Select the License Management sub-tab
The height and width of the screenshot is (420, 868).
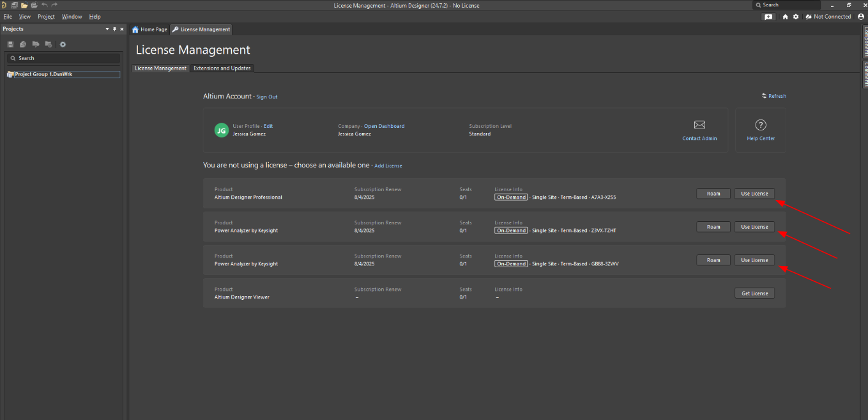click(x=161, y=68)
